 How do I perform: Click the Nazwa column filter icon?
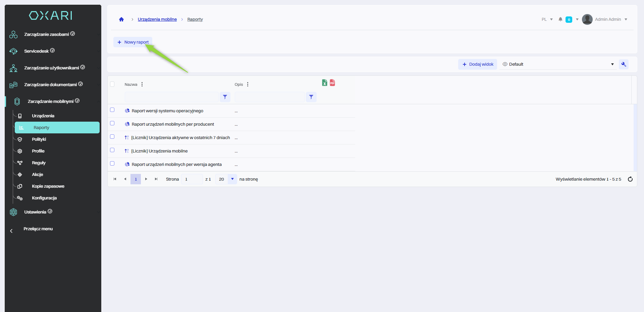pyautogui.click(x=225, y=97)
